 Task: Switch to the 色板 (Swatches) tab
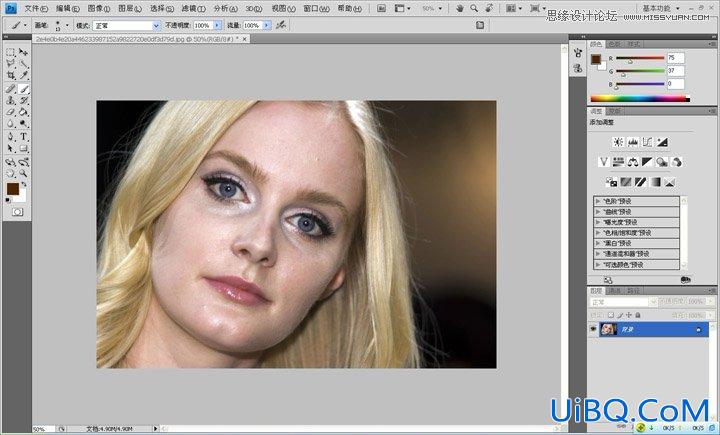coord(614,44)
